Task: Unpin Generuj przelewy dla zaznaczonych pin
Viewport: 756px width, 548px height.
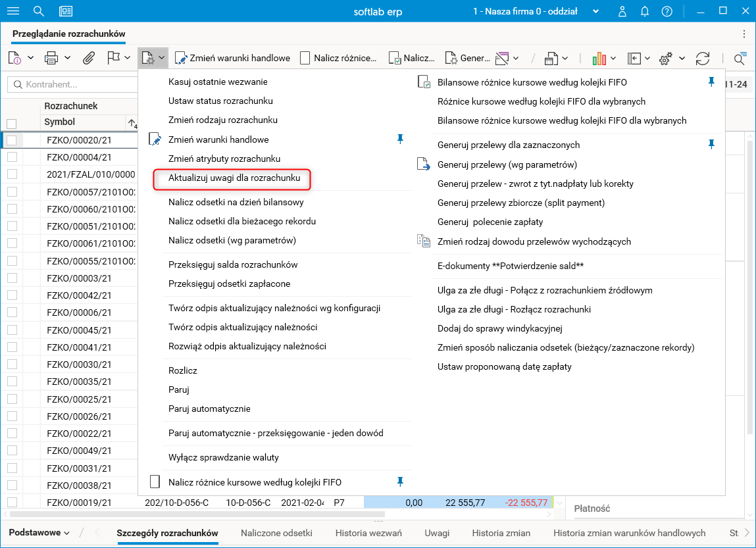Action: tap(711, 144)
